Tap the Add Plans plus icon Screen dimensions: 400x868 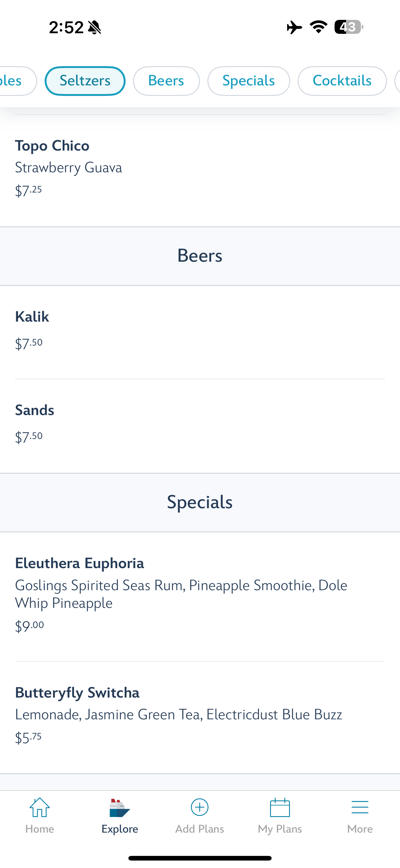point(200,807)
